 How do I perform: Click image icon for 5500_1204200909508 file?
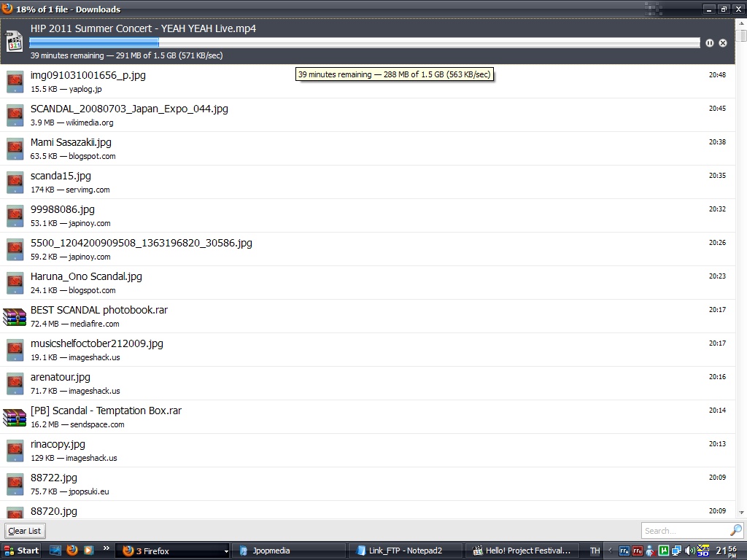pyautogui.click(x=15, y=249)
